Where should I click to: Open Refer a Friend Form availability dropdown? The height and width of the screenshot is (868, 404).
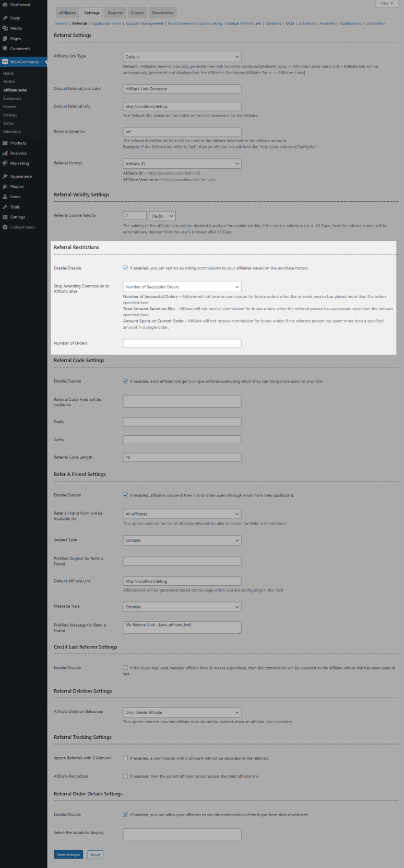[x=182, y=514]
